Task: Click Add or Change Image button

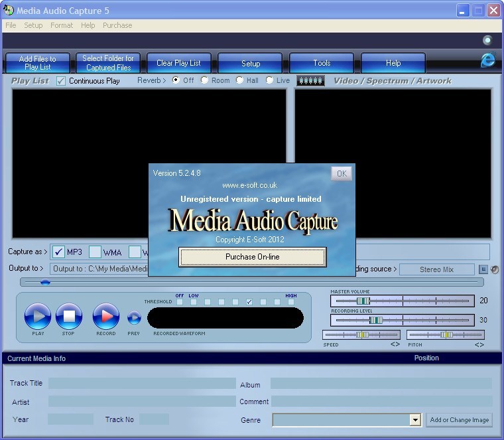Action: click(460, 419)
